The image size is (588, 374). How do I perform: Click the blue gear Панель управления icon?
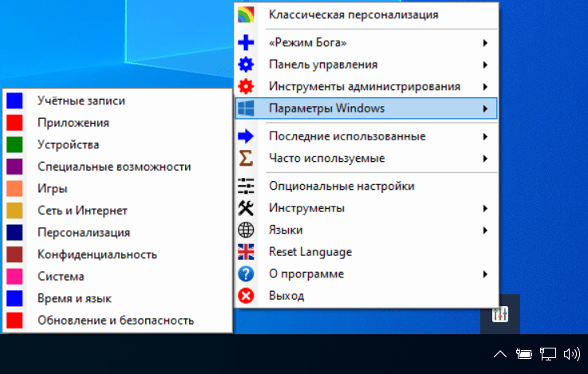246,65
